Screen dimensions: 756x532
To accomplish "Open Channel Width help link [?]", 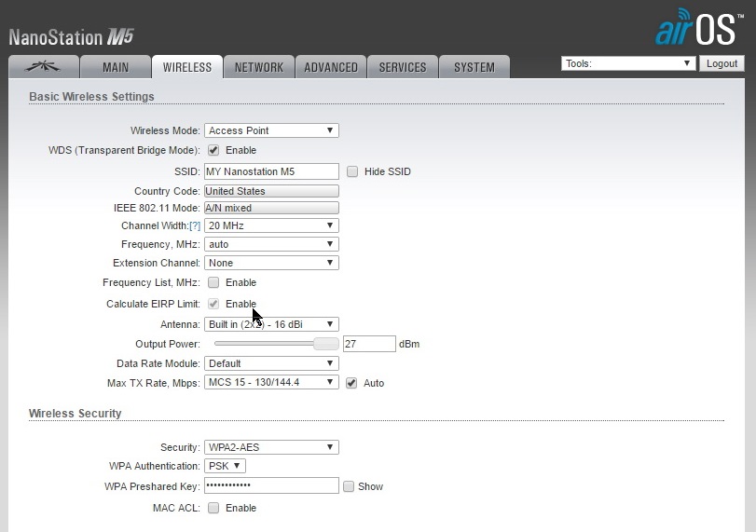I will [x=195, y=225].
